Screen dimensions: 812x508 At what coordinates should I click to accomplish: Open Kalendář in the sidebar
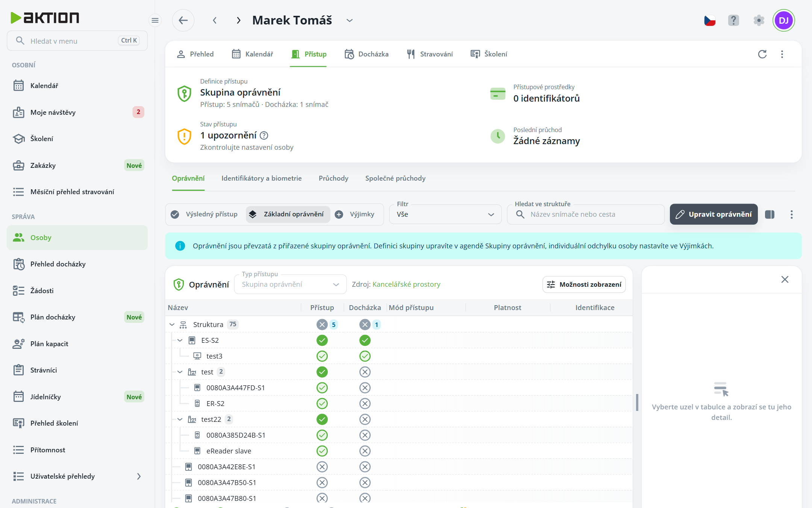point(77,86)
